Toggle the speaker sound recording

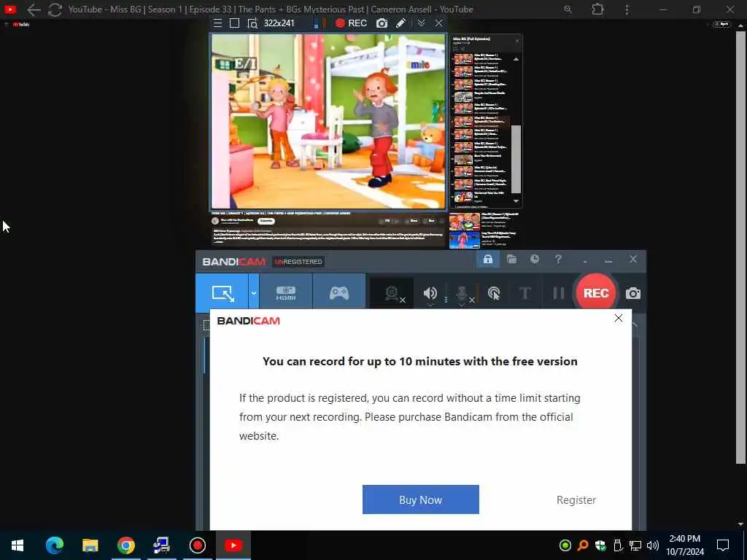pos(430,293)
